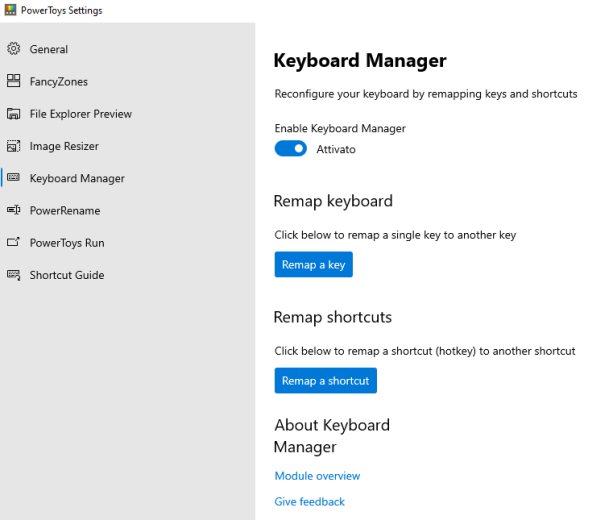The width and height of the screenshot is (613, 520).
Task: Click the Remap a shortcut button
Action: coord(326,380)
